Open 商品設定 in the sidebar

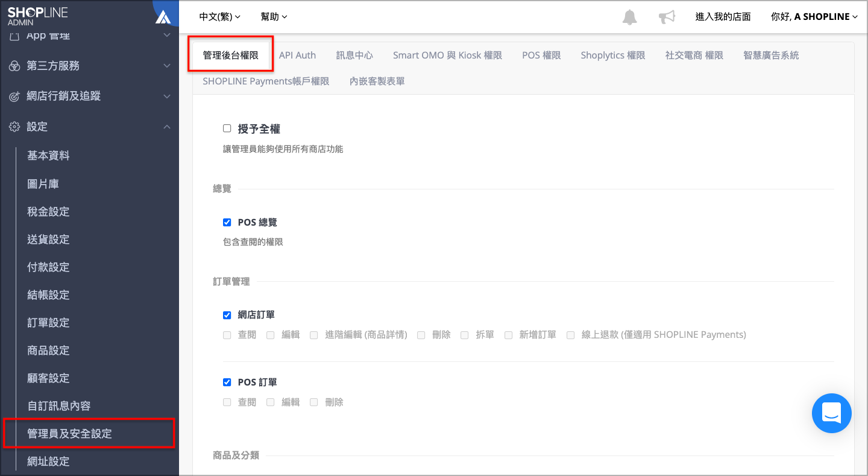48,351
